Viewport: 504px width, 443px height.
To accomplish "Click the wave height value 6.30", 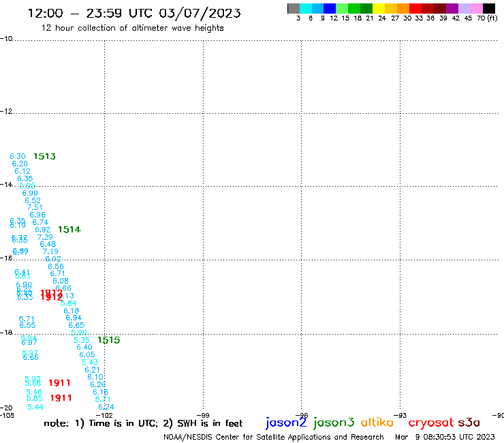I will point(18,156).
